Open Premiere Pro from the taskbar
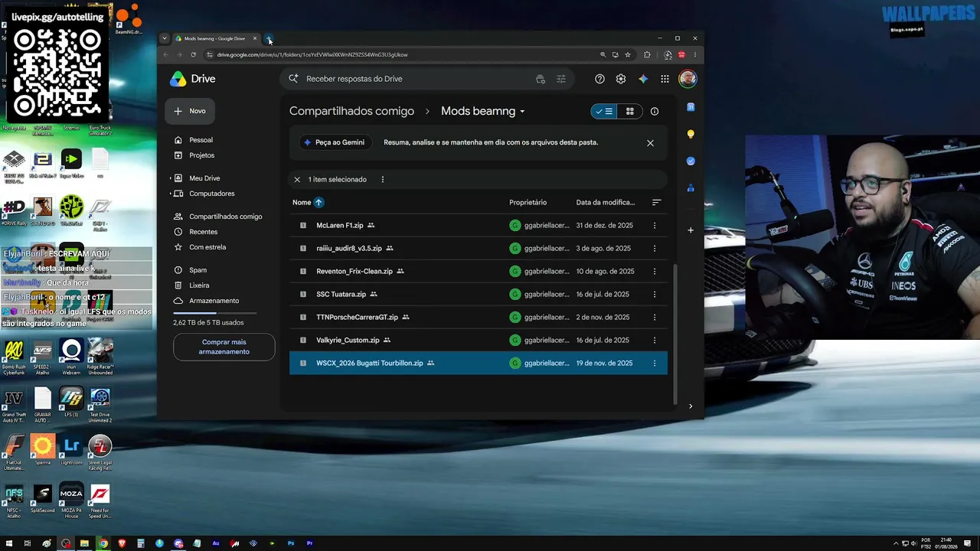980x551 pixels. point(310,543)
